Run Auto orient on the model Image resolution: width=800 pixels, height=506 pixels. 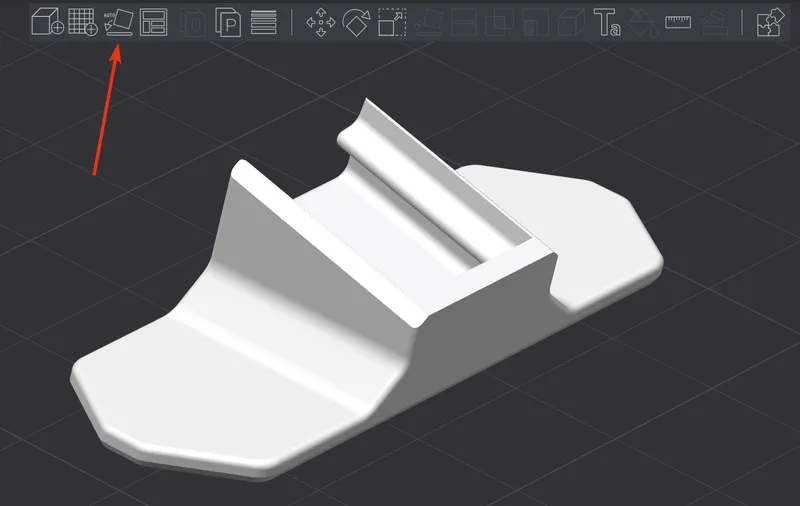point(118,22)
